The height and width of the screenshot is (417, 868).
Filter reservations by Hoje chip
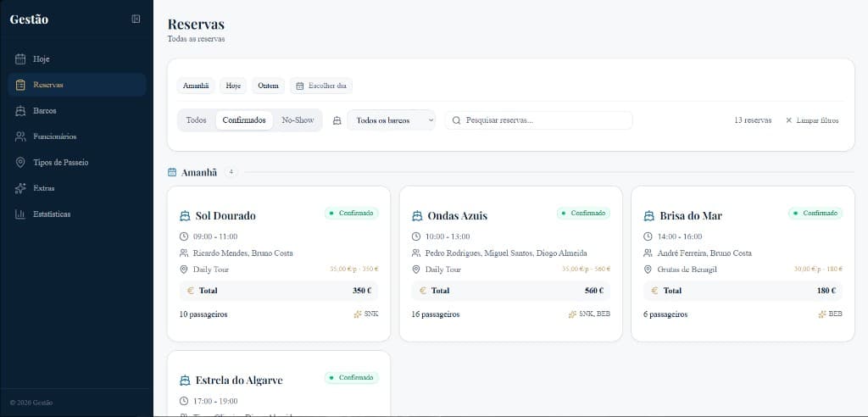point(233,86)
